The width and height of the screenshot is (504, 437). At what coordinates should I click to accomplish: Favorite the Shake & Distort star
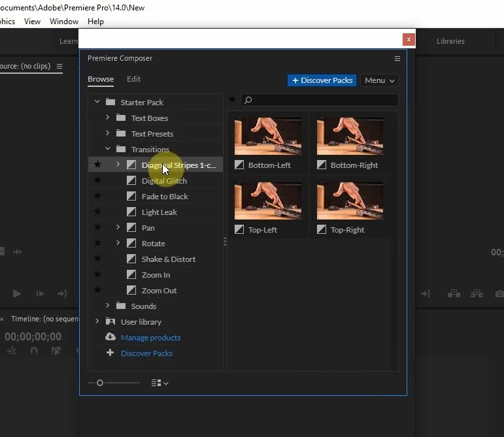(97, 258)
